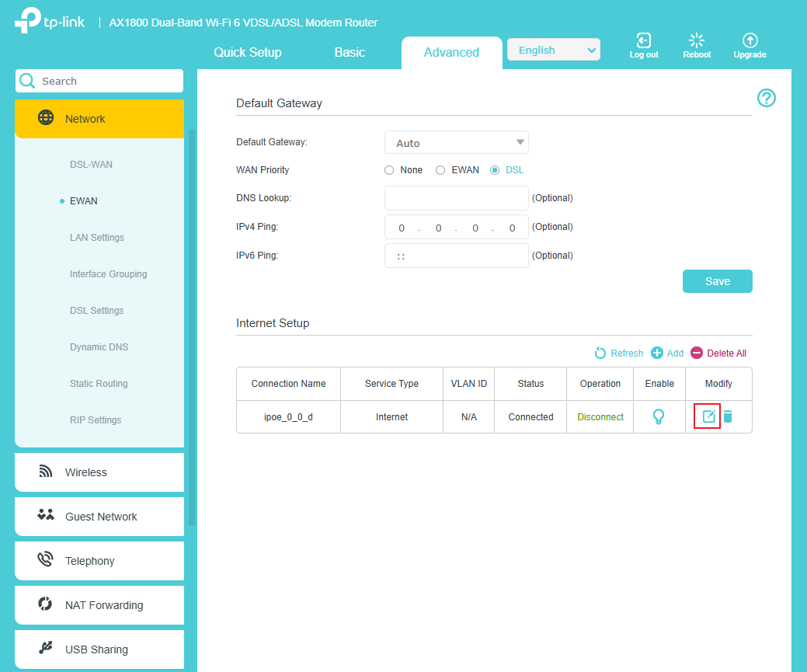Viewport: 807px width, 672px height.
Task: Open the help question mark icon
Action: pyautogui.click(x=766, y=98)
